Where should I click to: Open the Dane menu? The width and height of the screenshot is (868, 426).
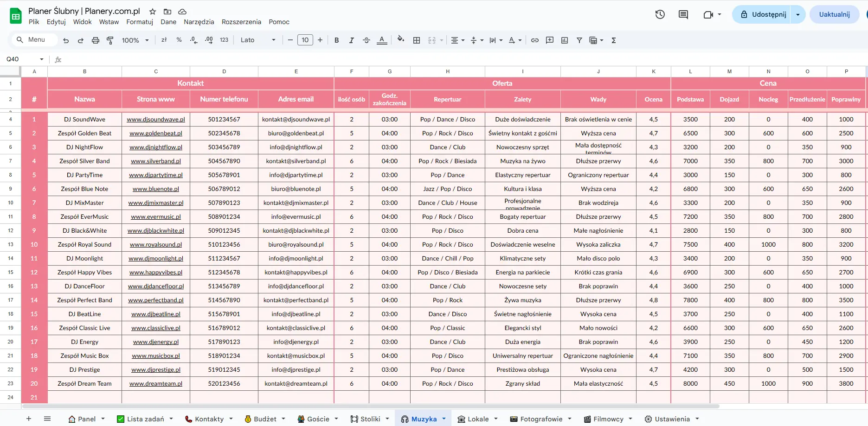coord(168,22)
